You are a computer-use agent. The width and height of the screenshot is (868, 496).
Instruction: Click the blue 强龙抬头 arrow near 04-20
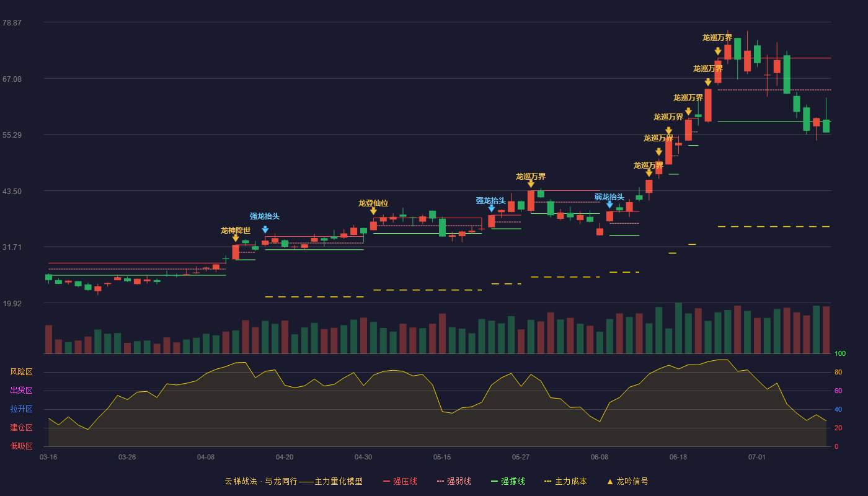click(265, 230)
